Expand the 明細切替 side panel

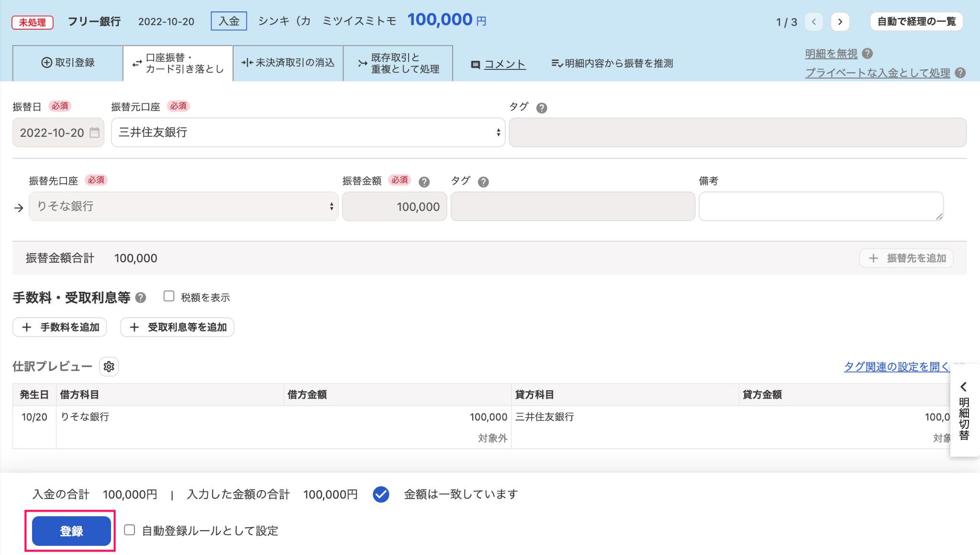964,411
